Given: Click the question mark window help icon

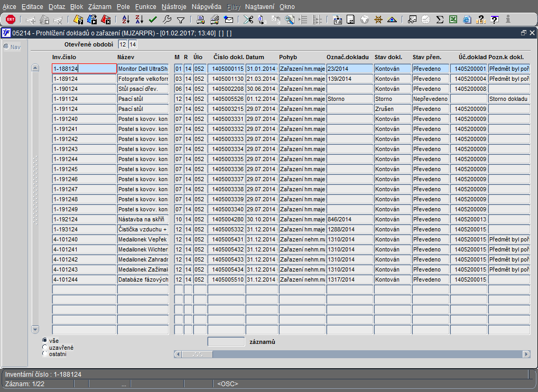Looking at the screenshot, I should 495,20.
